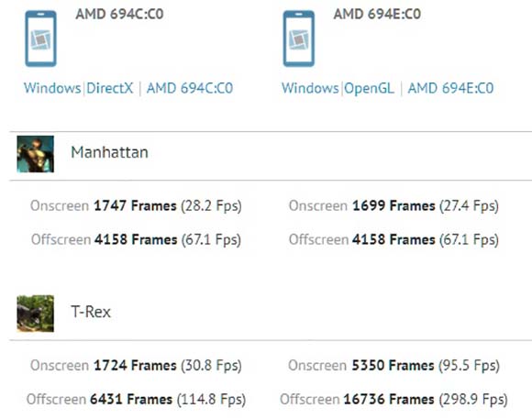Open the T-Rex benchmark thumbnail

35,314
